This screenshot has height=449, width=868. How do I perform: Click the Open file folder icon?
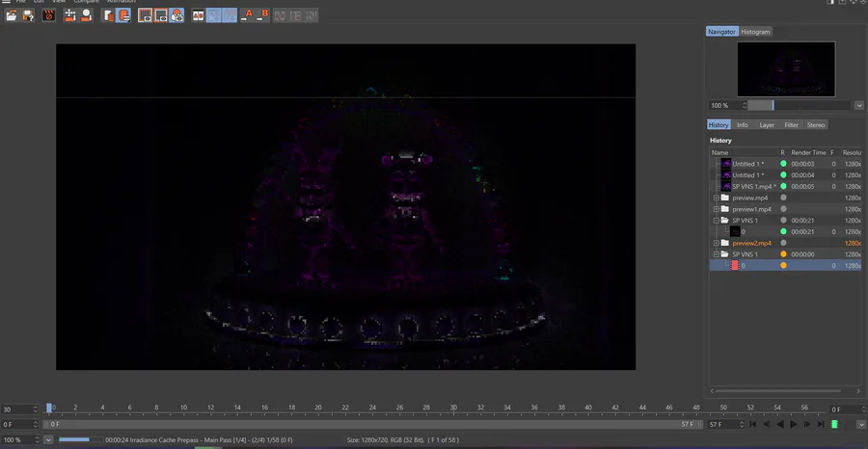coord(12,15)
